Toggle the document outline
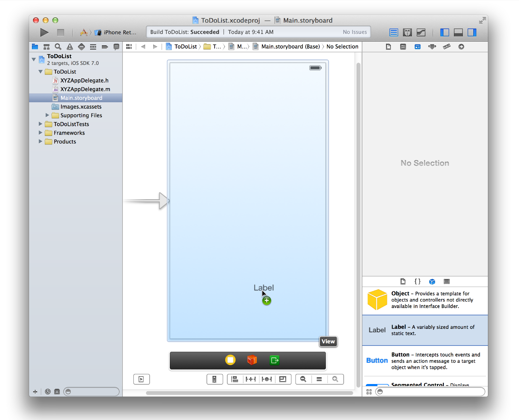The width and height of the screenshot is (519, 420). (141, 379)
